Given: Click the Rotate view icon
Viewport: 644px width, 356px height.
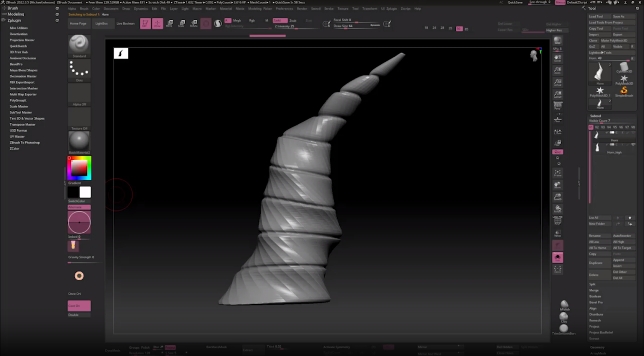Looking at the screenshot, I should click(x=558, y=210).
